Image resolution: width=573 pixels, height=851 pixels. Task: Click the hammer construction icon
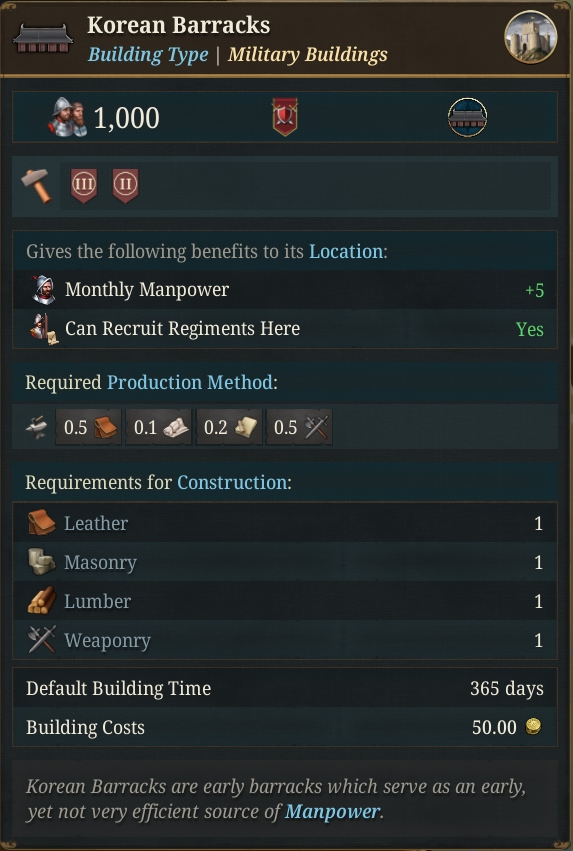pos(36,186)
